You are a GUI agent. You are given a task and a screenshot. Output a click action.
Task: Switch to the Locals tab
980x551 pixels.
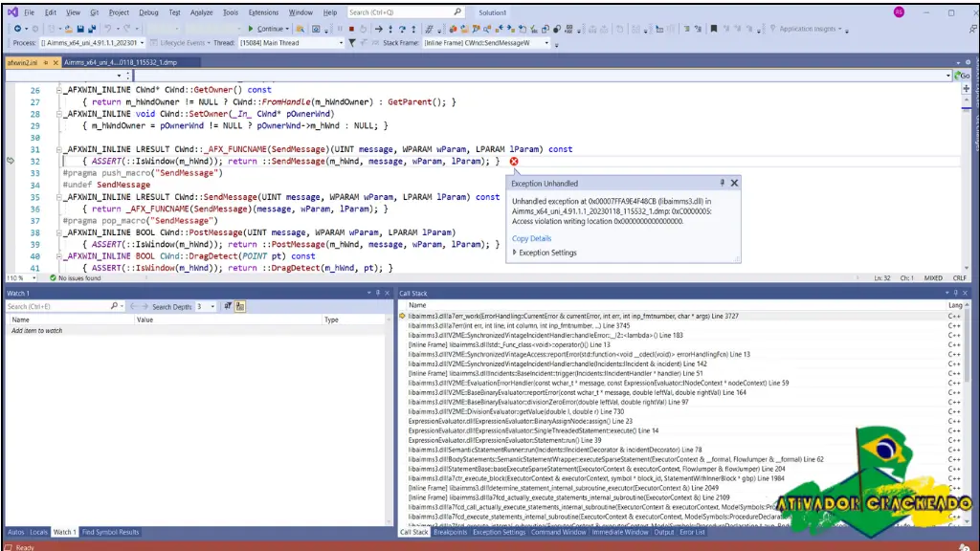click(38, 532)
